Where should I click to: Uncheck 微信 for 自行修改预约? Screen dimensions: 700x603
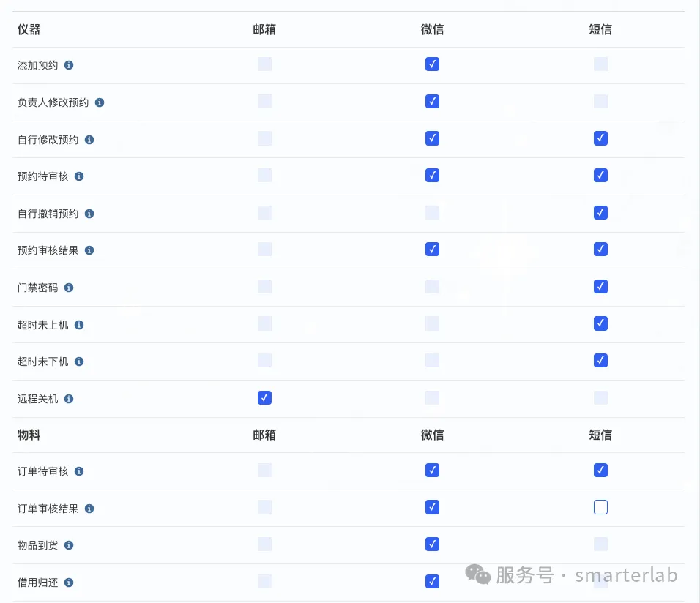coord(432,138)
